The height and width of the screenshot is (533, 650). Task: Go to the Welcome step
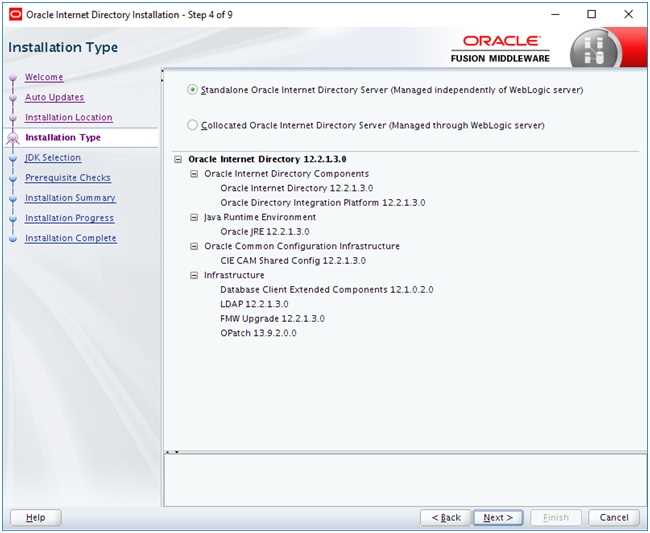[x=44, y=77]
